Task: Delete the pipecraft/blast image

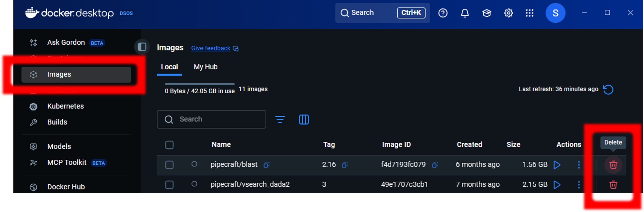Action: coord(613,165)
